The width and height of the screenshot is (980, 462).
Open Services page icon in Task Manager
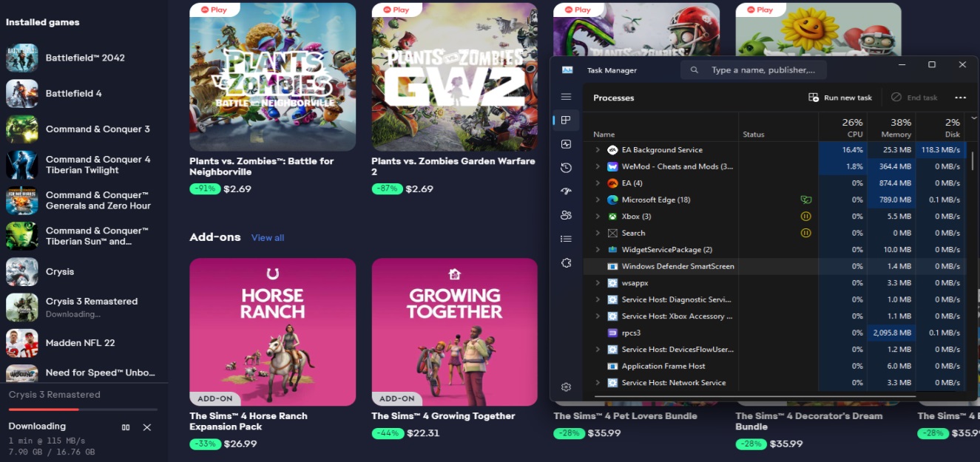[x=567, y=262]
